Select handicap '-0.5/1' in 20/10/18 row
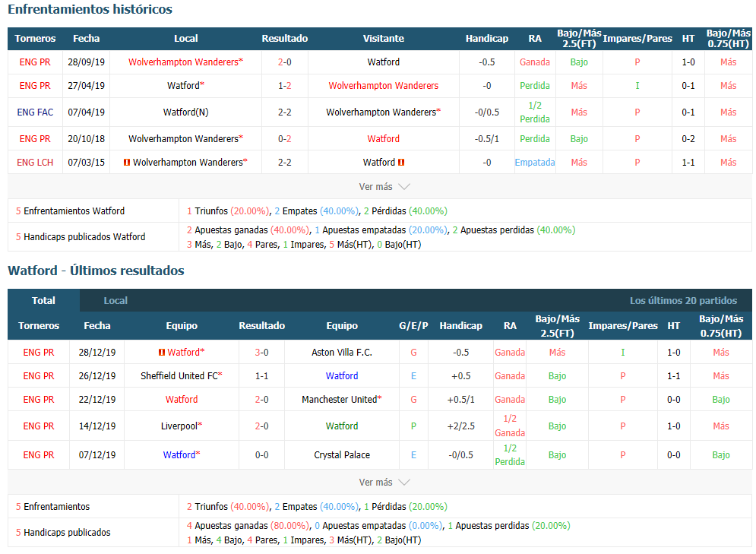Image resolution: width=756 pixels, height=554 pixels. pyautogui.click(x=487, y=139)
